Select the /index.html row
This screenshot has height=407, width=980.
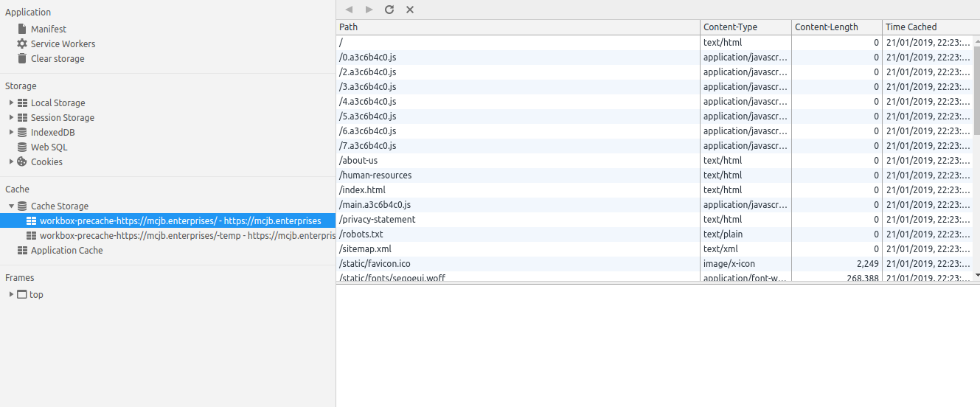pyautogui.click(x=655, y=189)
